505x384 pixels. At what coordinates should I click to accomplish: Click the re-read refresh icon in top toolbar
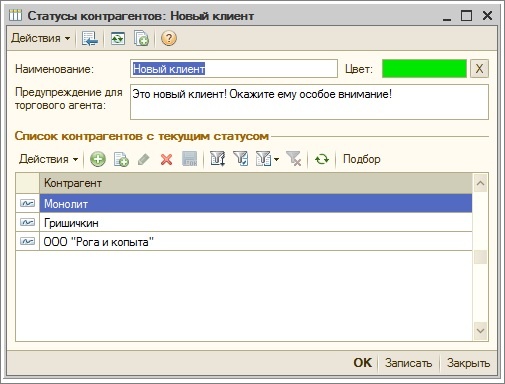coord(118,38)
